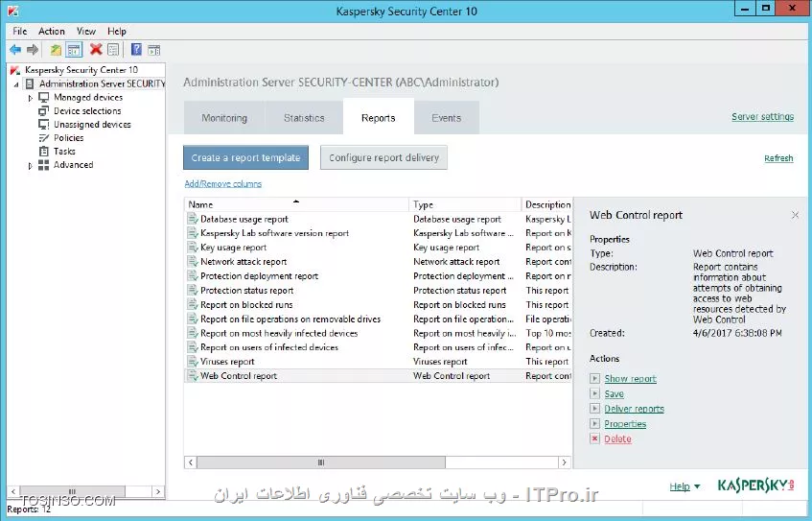Click the report list horizontal scrollbar thumb
The height and width of the screenshot is (521, 812).
321,462
